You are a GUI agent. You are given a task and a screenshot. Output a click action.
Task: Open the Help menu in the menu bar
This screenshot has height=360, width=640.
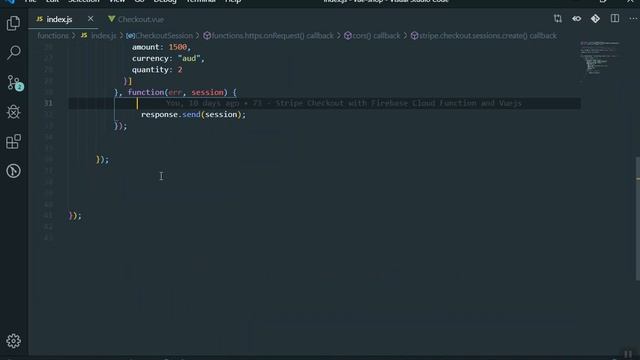233,2
